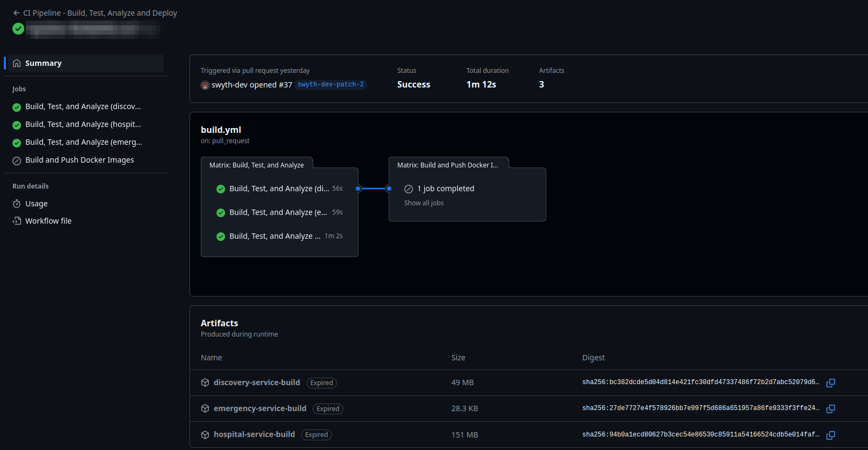
Task: Click digest sha256:27de7727e4f57... text
Action: (x=701, y=408)
